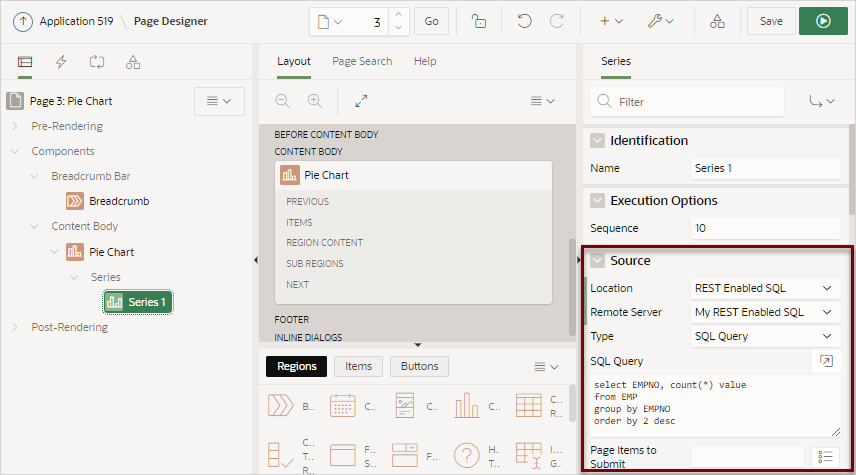The width and height of the screenshot is (856, 475).
Task: Switch to the Layout tab
Action: pos(294,61)
